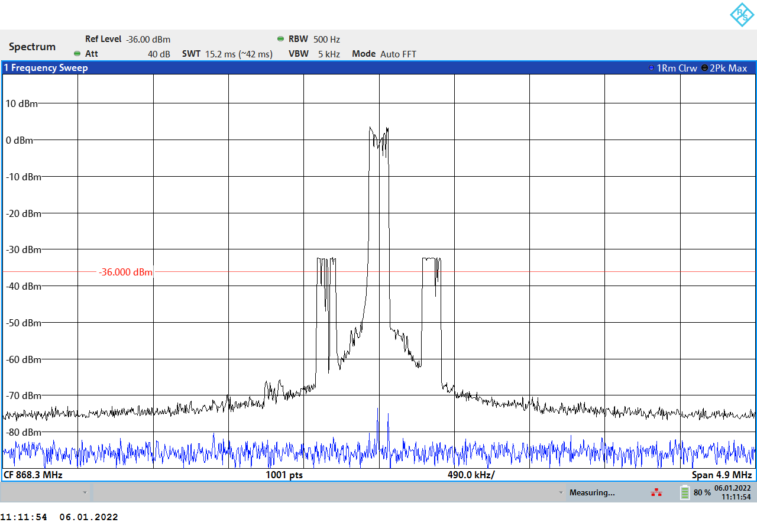Click the red LAN network icon in the taskbar
This screenshot has width=757, height=532.
[656, 492]
